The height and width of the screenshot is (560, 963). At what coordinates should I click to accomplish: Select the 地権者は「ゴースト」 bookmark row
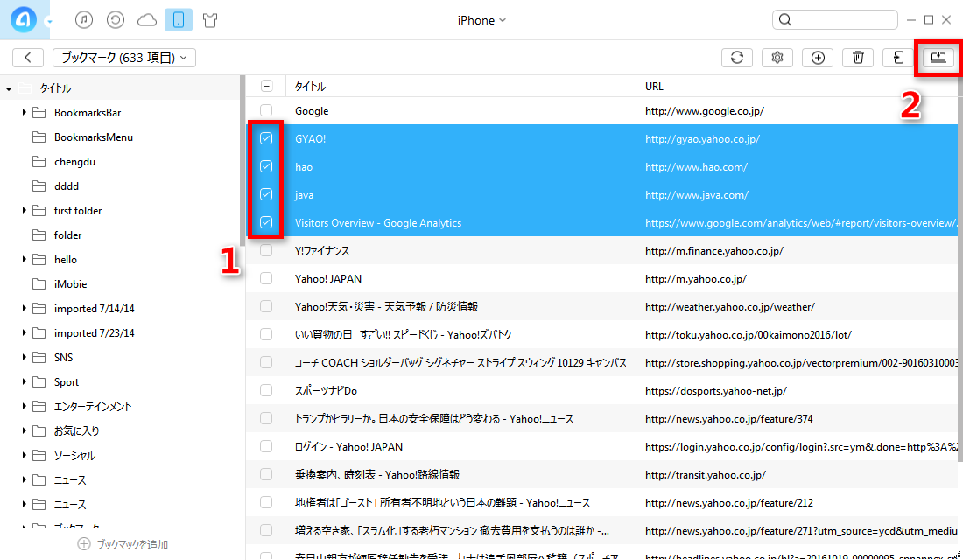pos(601,502)
